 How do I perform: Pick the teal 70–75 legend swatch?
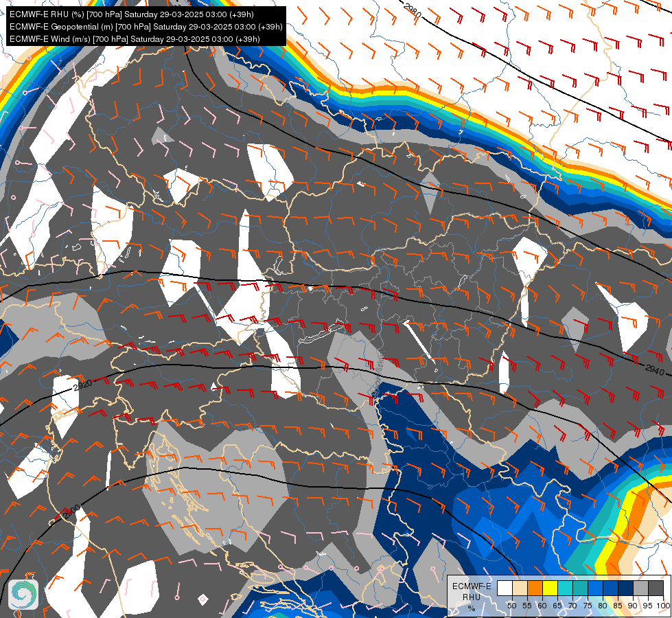pos(580,588)
